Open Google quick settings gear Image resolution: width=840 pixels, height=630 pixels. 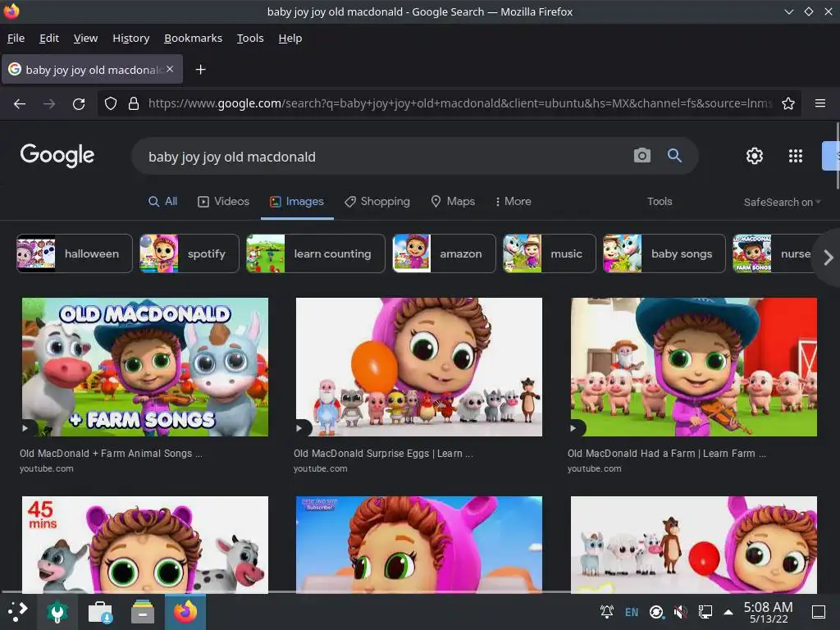tap(755, 156)
